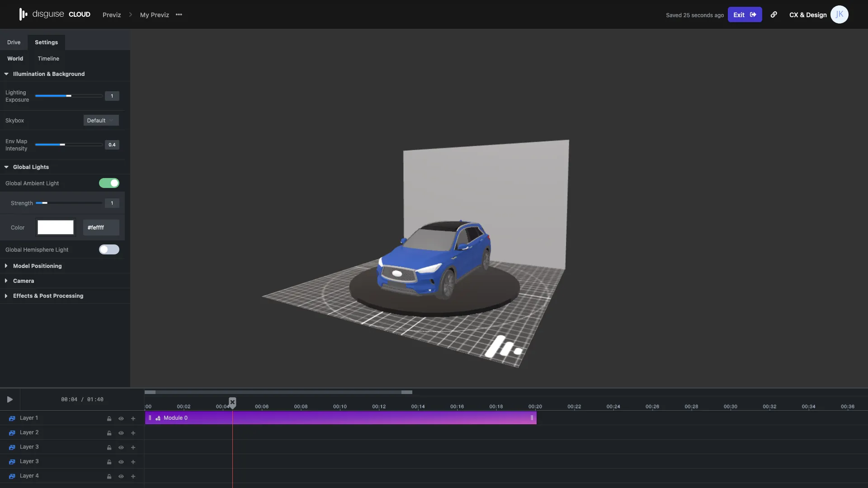Toggle off Global Ambient Light

click(109, 183)
